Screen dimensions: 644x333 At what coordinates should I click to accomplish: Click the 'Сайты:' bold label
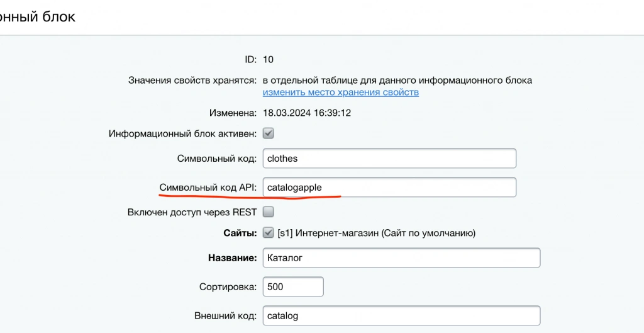pyautogui.click(x=240, y=233)
